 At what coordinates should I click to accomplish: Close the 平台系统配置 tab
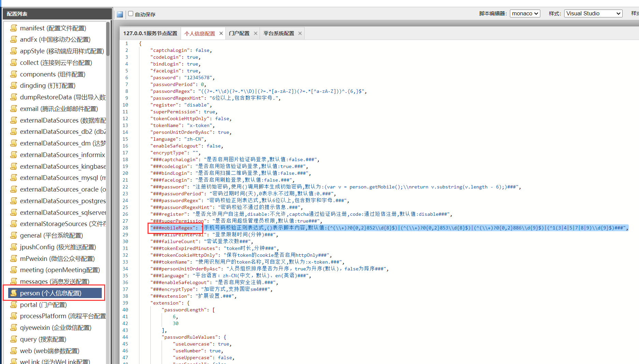(x=300, y=33)
